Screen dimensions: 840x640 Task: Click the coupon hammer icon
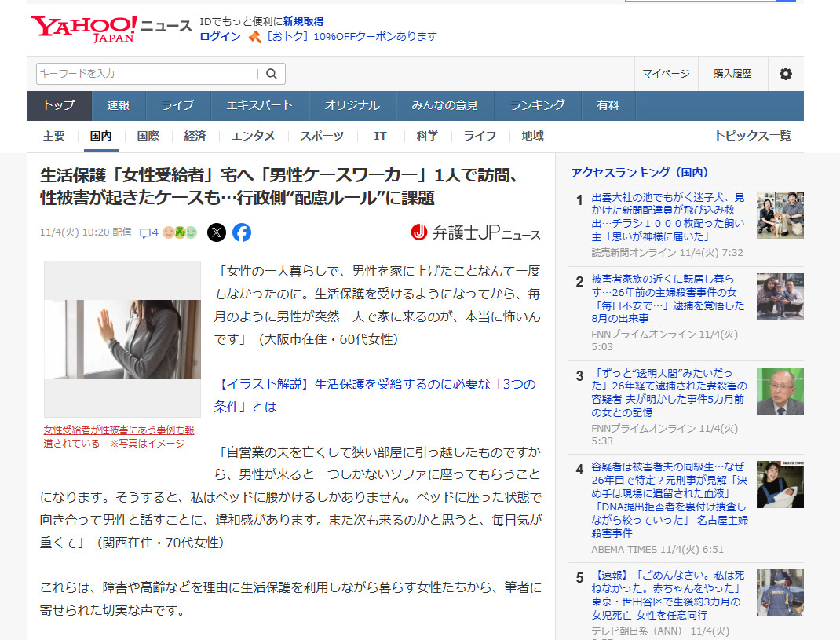coord(254,37)
